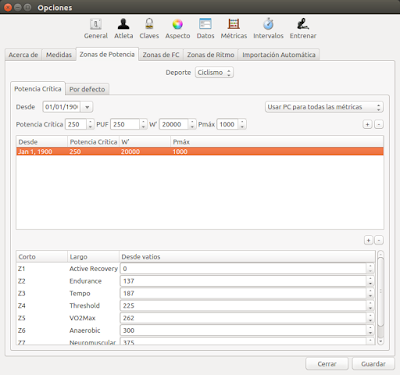Click the Potencia Crítica column header
400x375 pixels.
click(x=93, y=142)
